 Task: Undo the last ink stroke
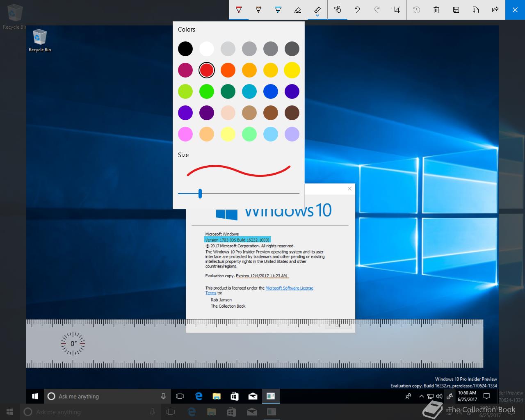[357, 10]
